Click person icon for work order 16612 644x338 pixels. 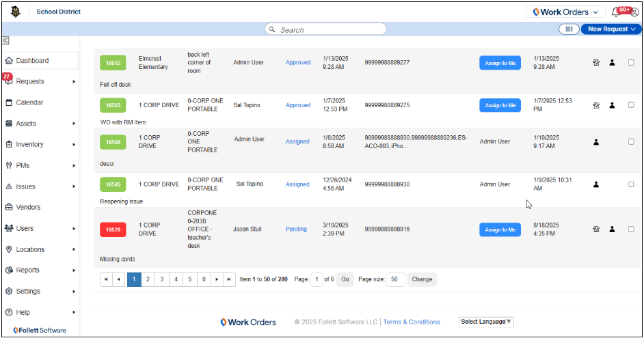612,63
